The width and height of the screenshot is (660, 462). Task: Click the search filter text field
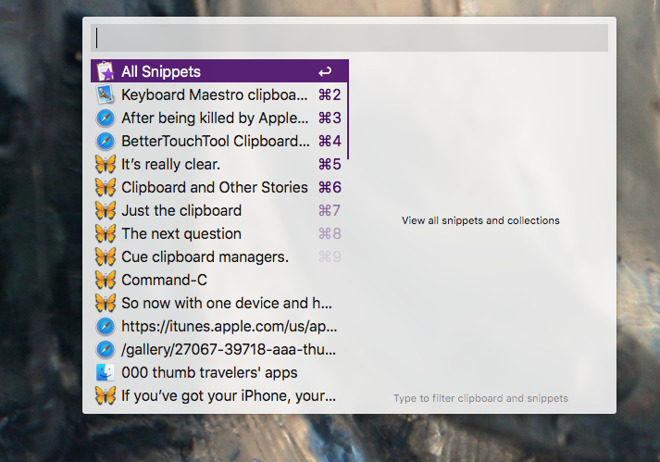[x=350, y=38]
